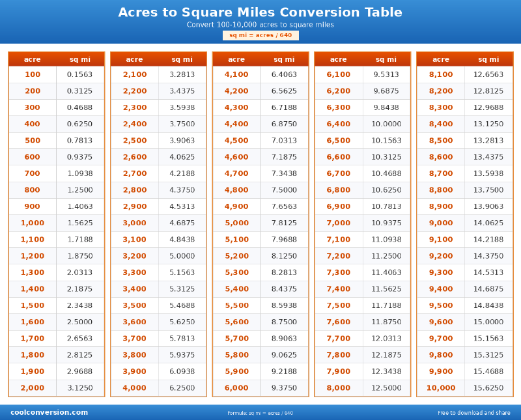Click the orange formula box sq mi = acres / 640

(260, 35)
